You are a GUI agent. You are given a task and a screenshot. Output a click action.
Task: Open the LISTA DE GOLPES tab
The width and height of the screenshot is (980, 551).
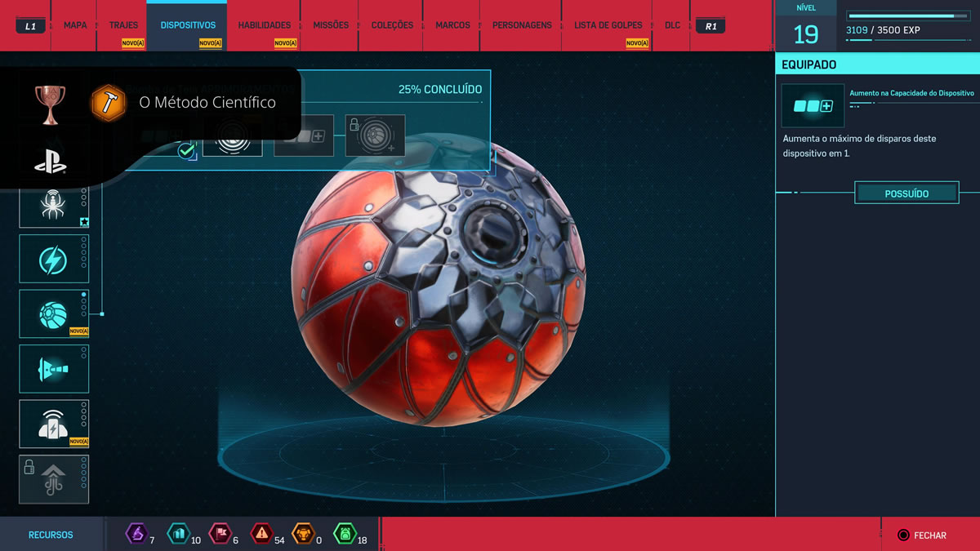pyautogui.click(x=608, y=25)
